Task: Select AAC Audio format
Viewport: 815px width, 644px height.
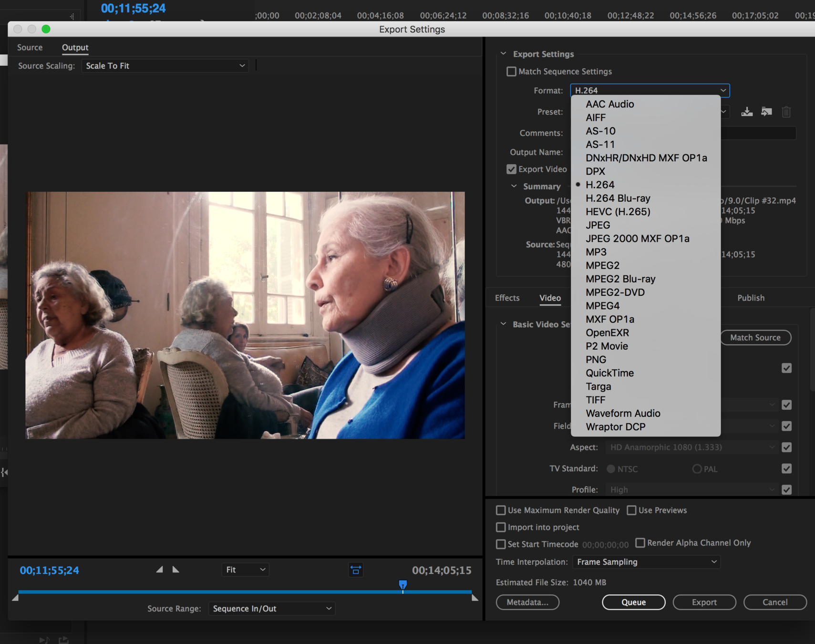Action: [x=646, y=104]
